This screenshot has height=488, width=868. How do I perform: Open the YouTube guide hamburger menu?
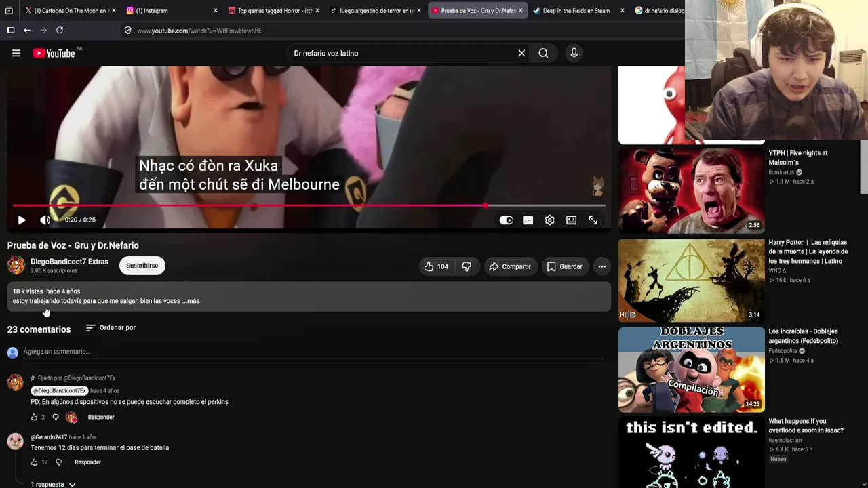[16, 53]
